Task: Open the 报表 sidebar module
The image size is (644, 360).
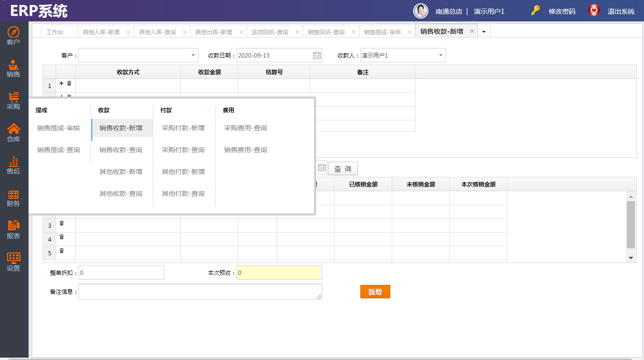Action: 13,230
